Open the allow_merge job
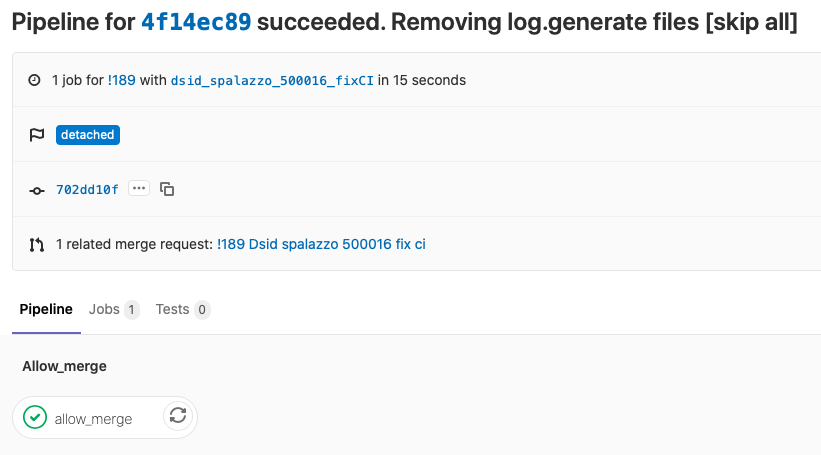This screenshot has height=455, width=821. tap(93, 419)
